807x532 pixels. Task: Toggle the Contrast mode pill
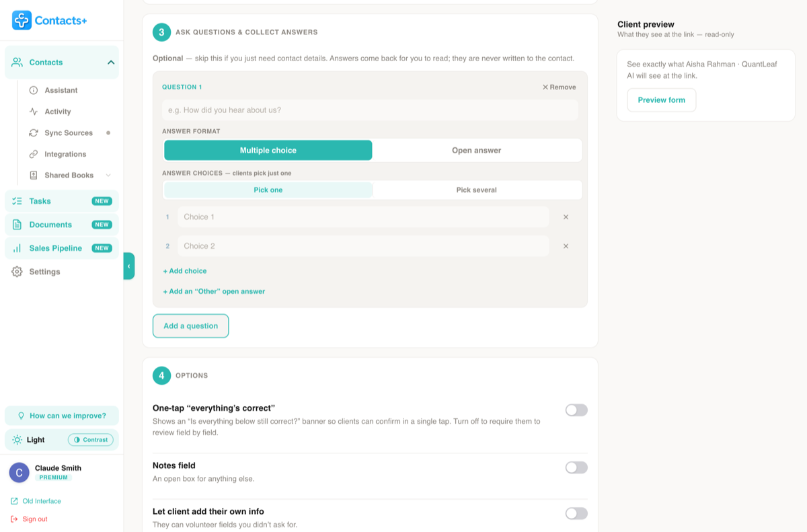[91, 440]
